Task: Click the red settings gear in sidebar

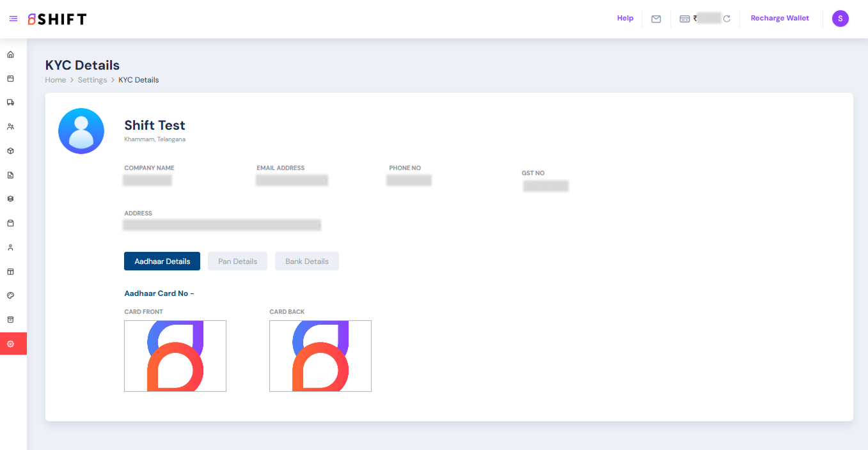Action: (x=10, y=344)
